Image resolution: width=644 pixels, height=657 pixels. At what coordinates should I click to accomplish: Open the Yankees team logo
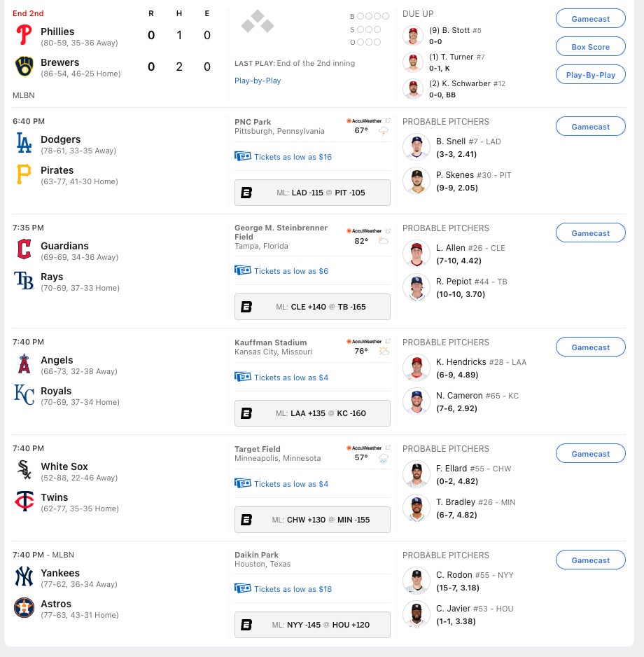pos(24,576)
